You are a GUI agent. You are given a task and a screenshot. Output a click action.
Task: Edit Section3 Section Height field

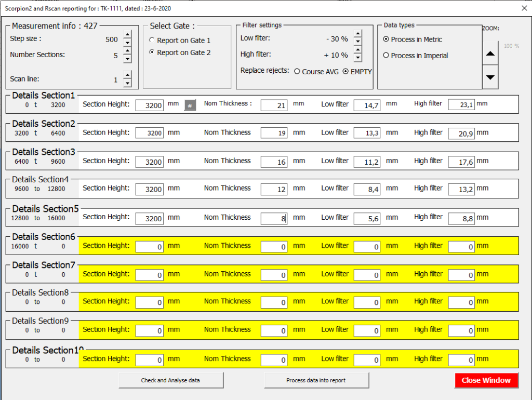click(149, 162)
